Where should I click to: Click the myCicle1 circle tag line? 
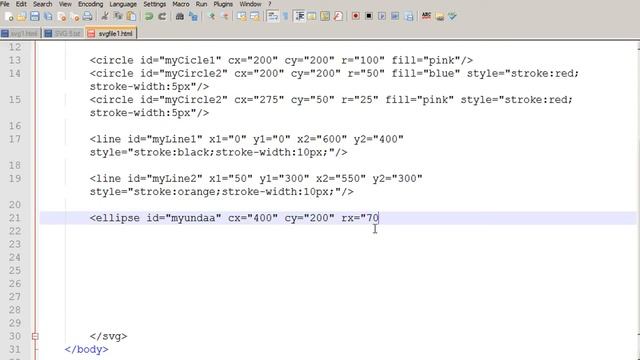281,60
